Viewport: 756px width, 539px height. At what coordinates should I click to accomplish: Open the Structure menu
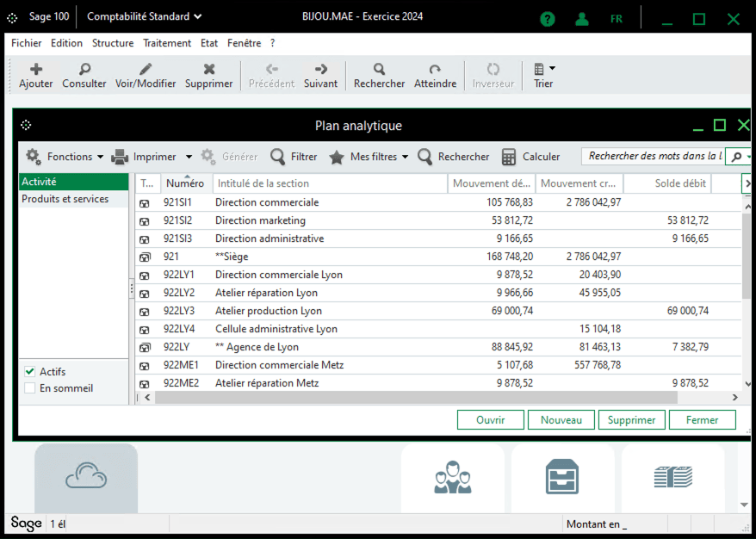pos(113,43)
